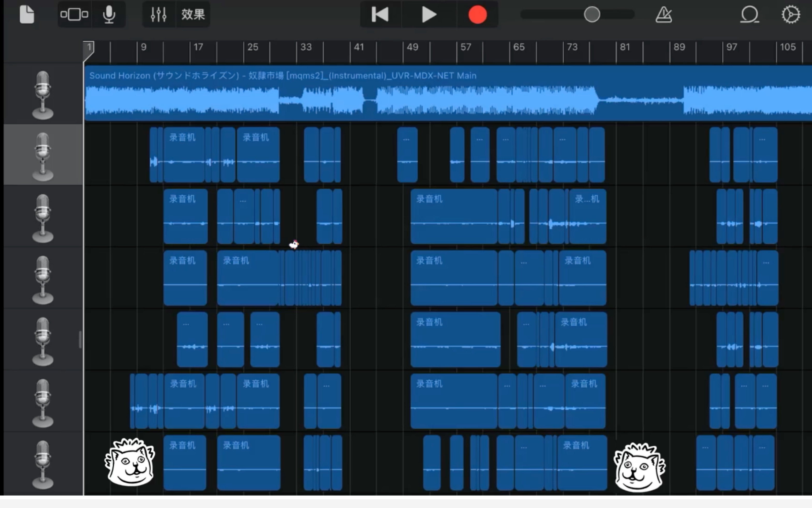
Task: Select the first track microphone header
Action: pos(43,95)
